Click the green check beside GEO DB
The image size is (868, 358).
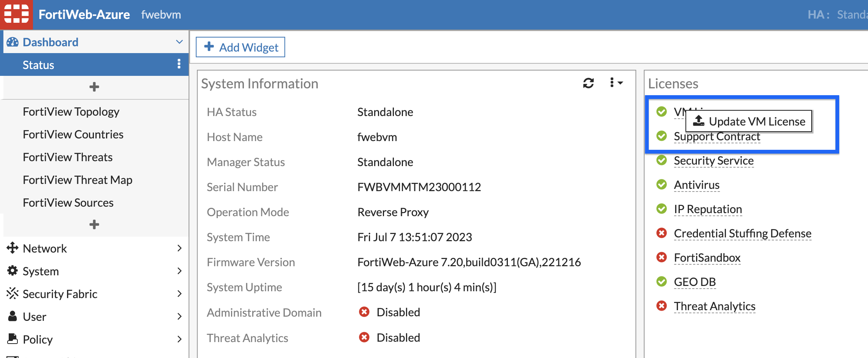662,281
